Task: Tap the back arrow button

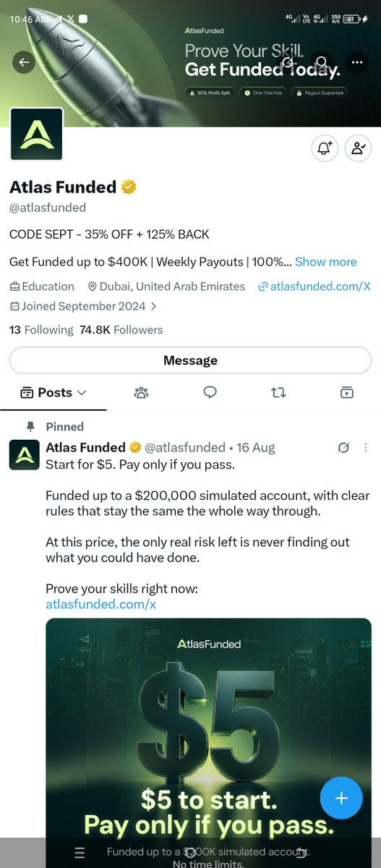Action: click(24, 62)
